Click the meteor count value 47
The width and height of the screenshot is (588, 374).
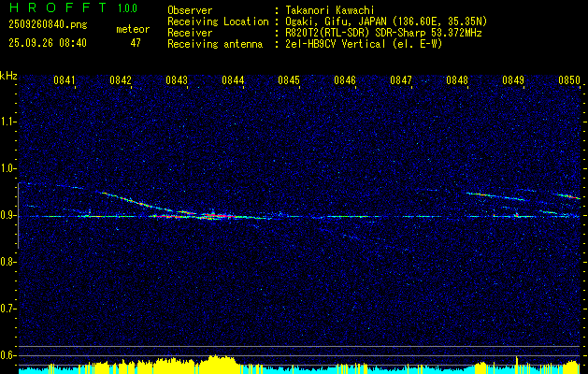[136, 43]
